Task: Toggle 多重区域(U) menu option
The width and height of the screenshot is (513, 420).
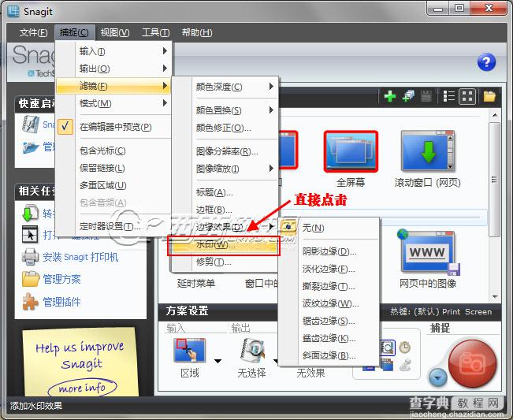Action: click(113, 185)
